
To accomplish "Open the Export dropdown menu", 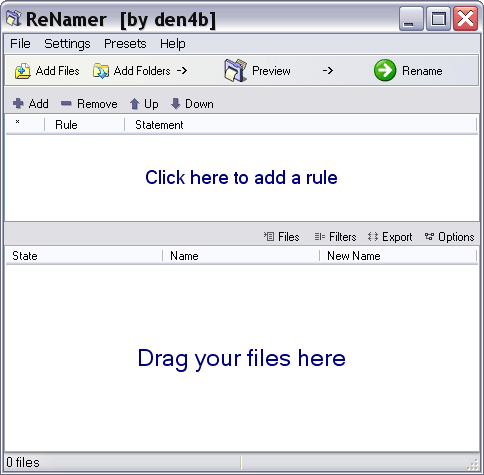I will (x=390, y=237).
